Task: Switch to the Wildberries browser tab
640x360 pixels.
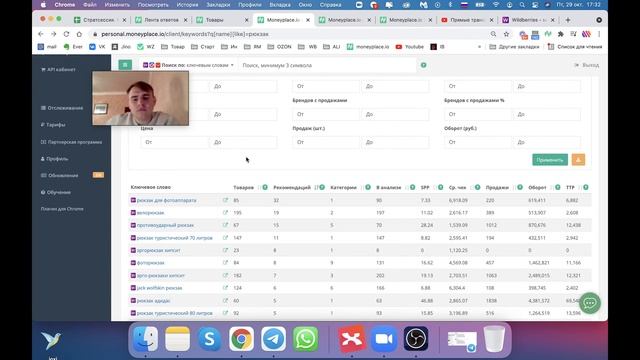Action: (x=529, y=20)
